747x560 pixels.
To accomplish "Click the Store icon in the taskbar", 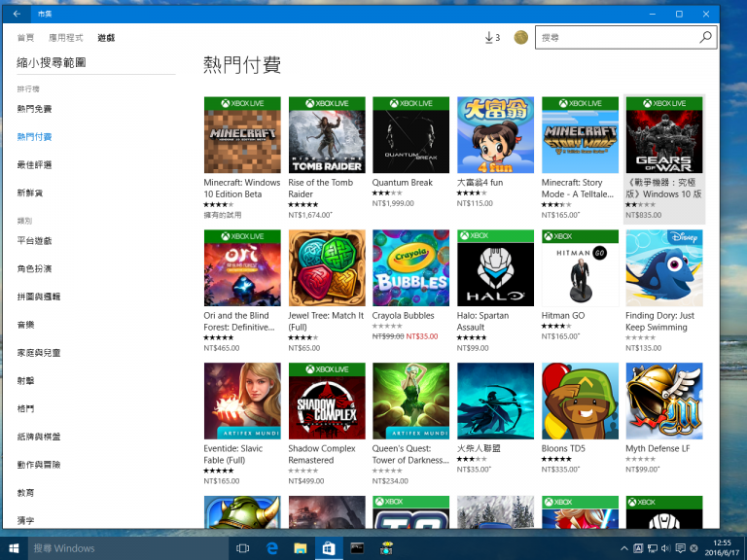I will [329, 548].
